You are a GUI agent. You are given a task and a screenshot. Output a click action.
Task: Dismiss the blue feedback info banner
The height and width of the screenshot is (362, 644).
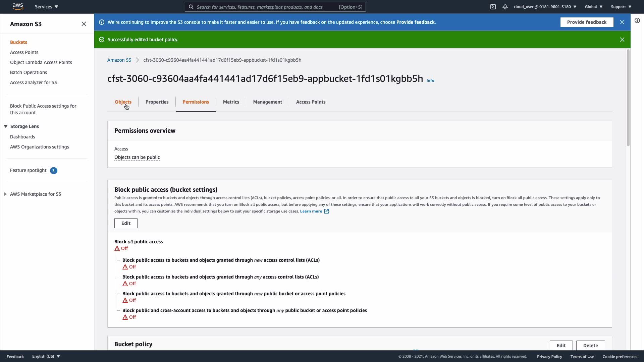[622, 22]
